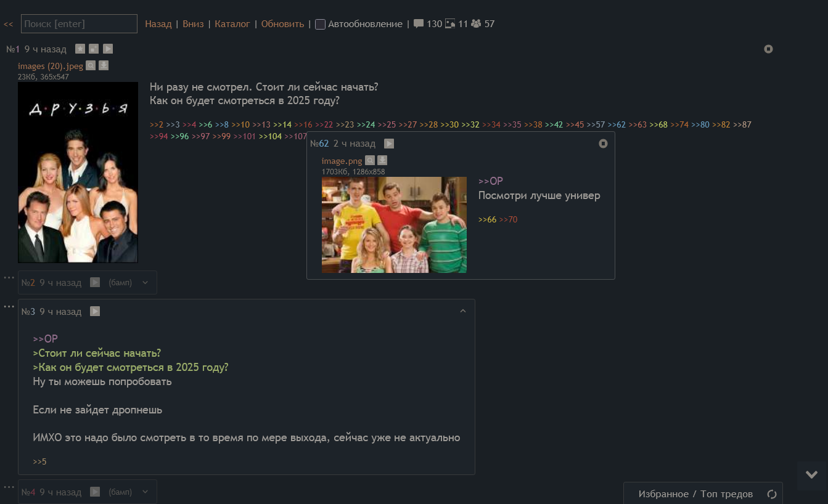Focus the Поиск [enter] search field
The height and width of the screenshot is (504, 828).
click(x=79, y=23)
